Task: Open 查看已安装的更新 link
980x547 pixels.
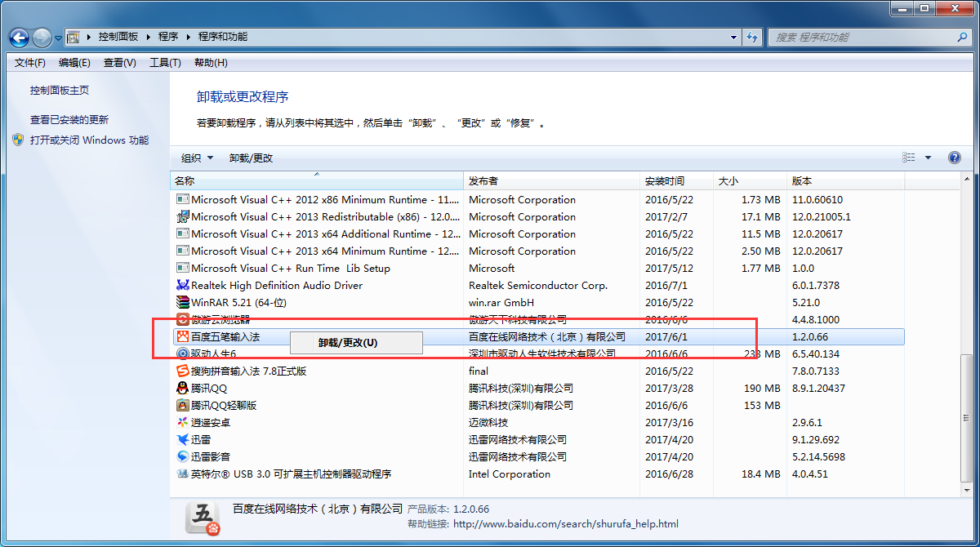Action: tap(69, 120)
